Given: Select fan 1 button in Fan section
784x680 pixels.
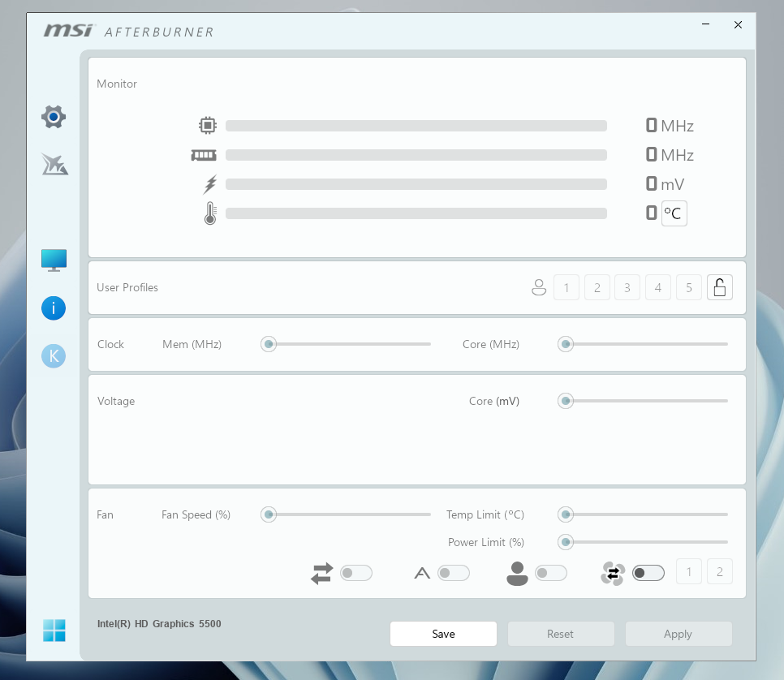Looking at the screenshot, I should click(689, 571).
